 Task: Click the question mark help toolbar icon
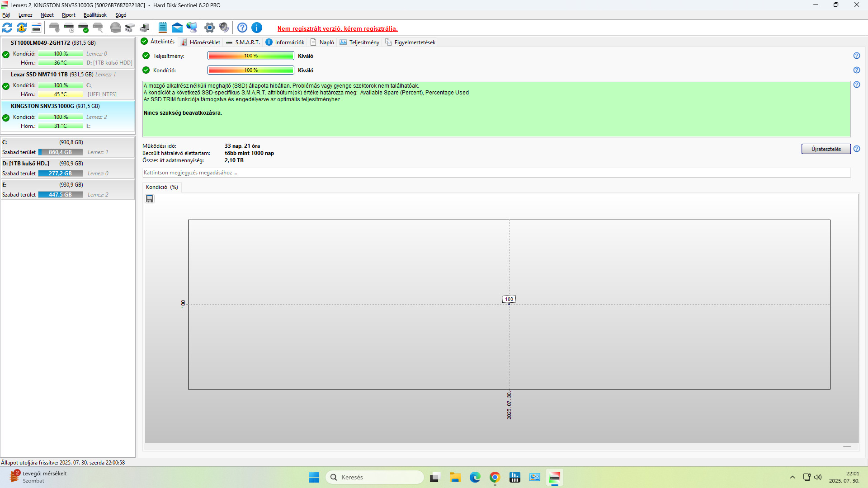tap(242, 28)
